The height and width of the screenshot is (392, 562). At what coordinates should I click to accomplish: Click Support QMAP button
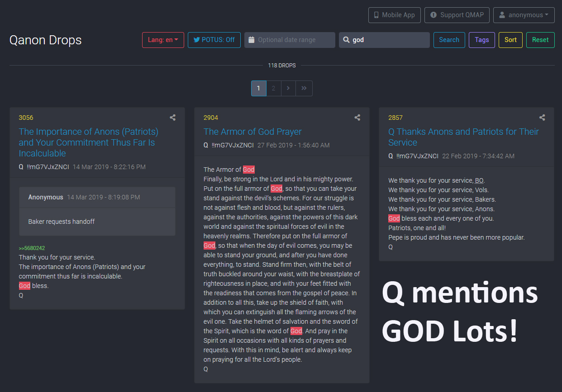[457, 15]
